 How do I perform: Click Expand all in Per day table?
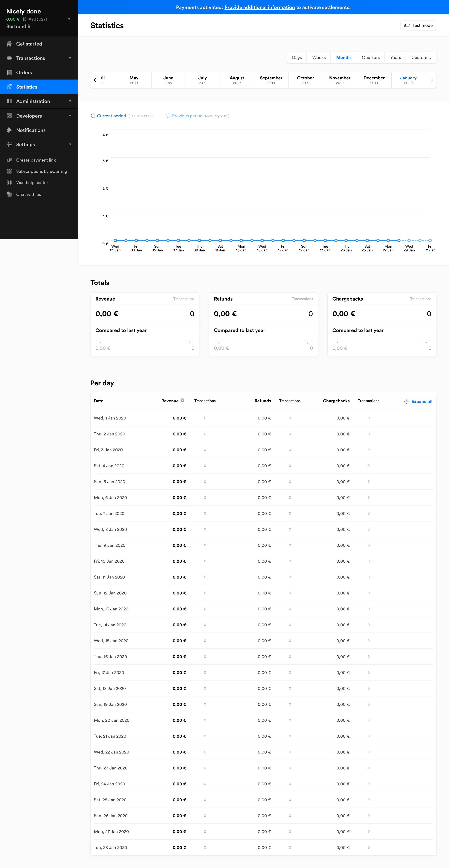point(418,401)
